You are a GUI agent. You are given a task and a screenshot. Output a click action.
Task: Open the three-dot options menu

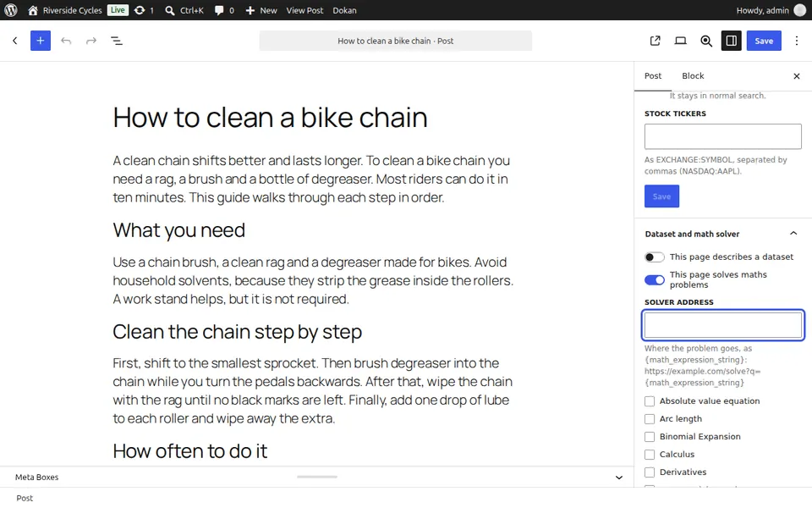tap(797, 41)
